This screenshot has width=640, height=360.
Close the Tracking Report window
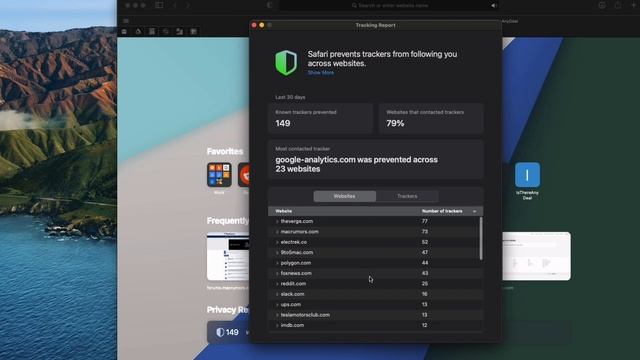click(x=254, y=25)
